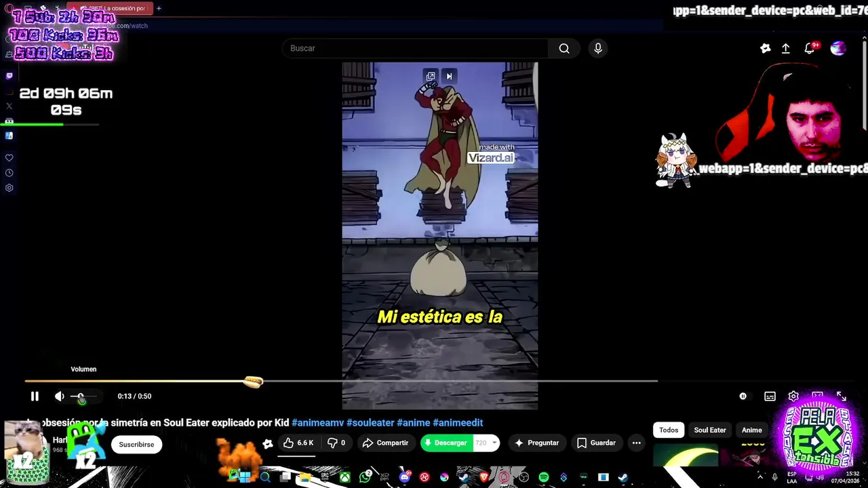
Task: Skip to next video using overlay icon
Action: click(449, 77)
